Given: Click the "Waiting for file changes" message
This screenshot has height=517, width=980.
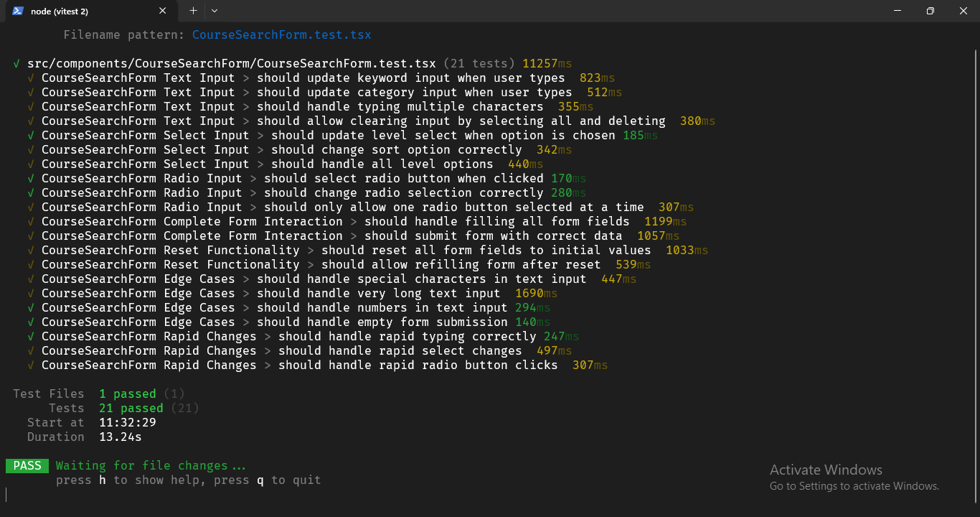Looking at the screenshot, I should coord(151,465).
